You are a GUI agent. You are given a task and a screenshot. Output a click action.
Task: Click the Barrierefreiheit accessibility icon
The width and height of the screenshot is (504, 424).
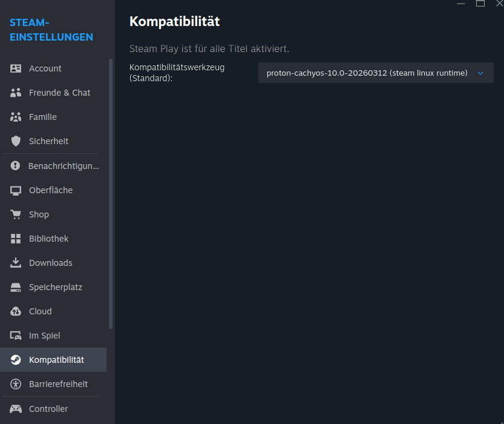(16, 383)
